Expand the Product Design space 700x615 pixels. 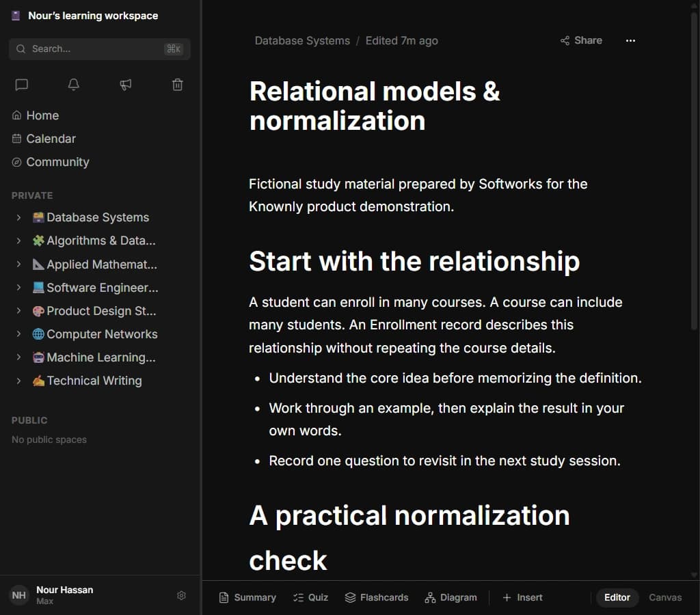point(18,311)
